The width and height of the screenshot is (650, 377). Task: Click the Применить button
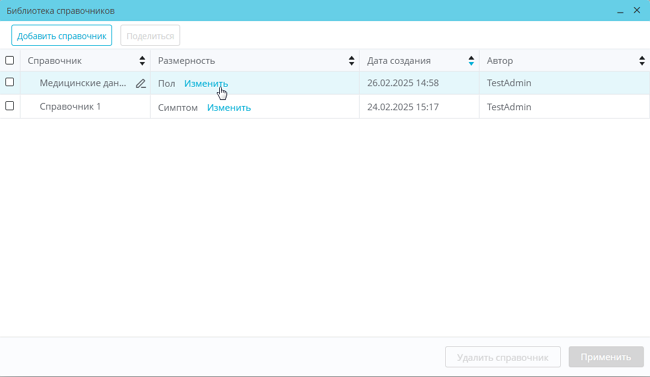(x=606, y=357)
